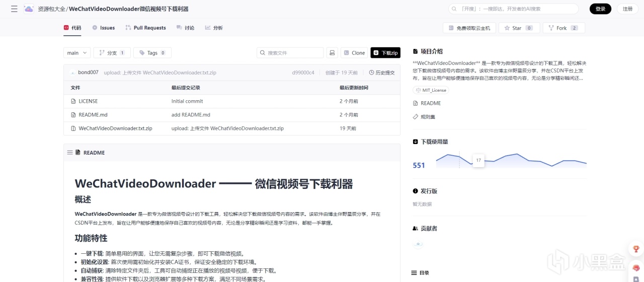644x282 pixels.
Task: Open zip file's upload commit message
Action: (227, 128)
